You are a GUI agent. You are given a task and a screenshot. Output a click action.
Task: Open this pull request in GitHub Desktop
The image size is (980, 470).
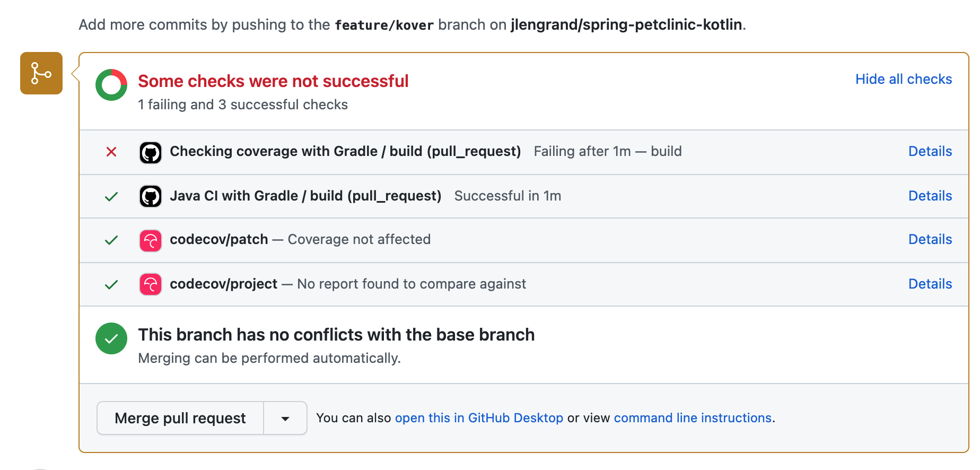479,418
